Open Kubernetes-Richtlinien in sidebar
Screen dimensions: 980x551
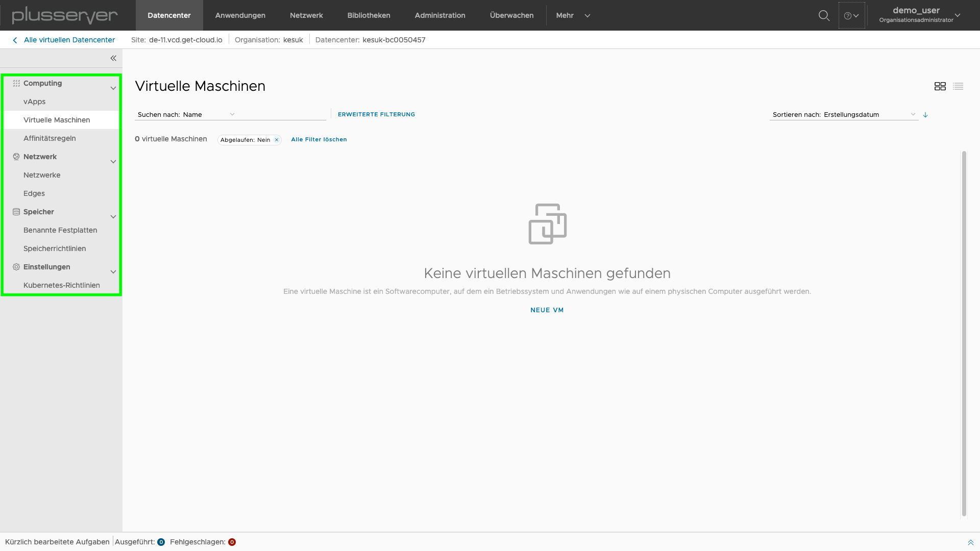click(x=62, y=285)
